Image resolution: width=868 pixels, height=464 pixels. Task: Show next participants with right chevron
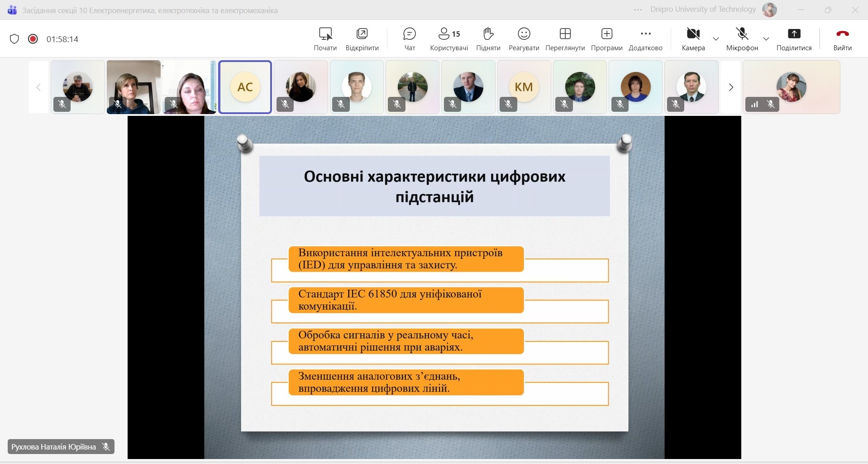[x=730, y=87]
